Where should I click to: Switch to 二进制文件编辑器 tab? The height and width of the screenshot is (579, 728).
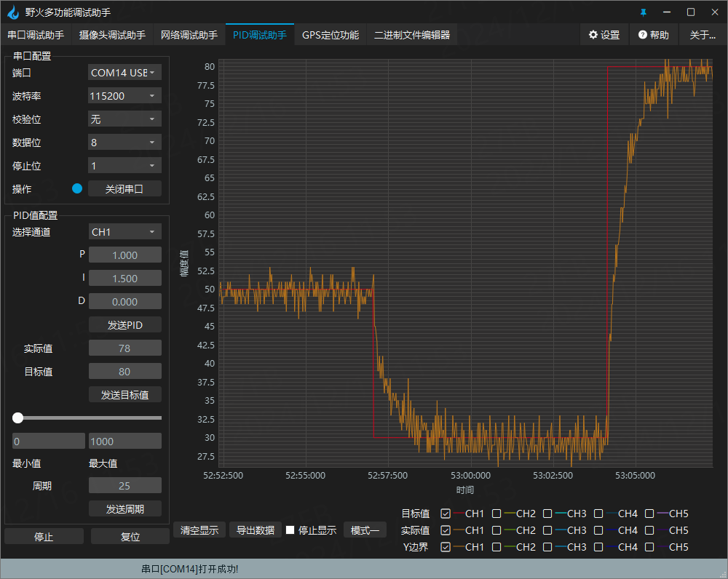tap(412, 35)
